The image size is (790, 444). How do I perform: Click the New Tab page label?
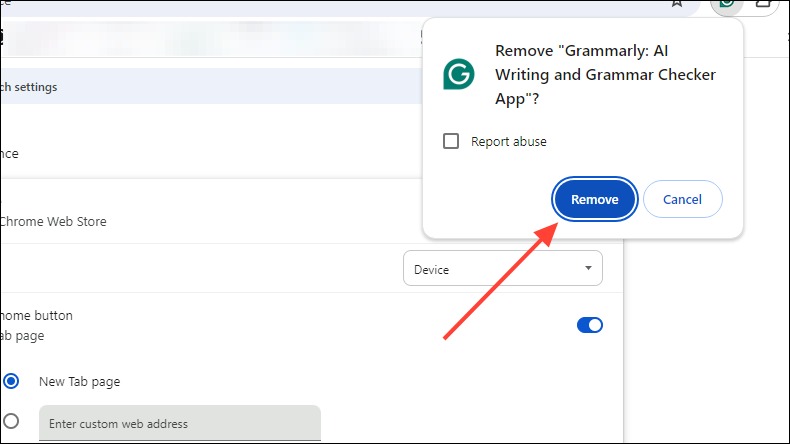coord(80,382)
